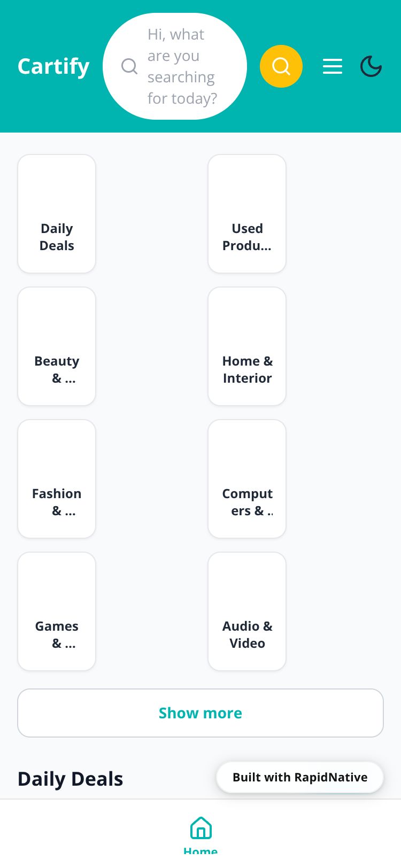Click the yellow search button
The width and height of the screenshot is (401, 868).
[x=281, y=66]
